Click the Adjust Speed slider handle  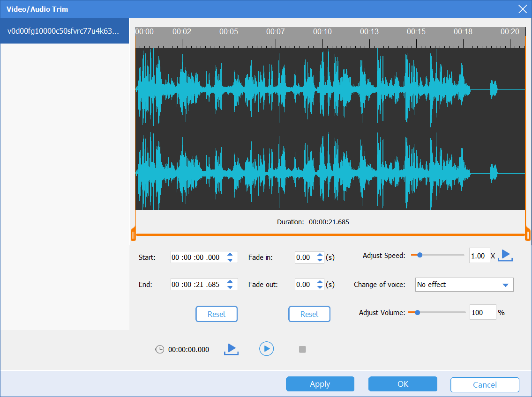tap(420, 255)
